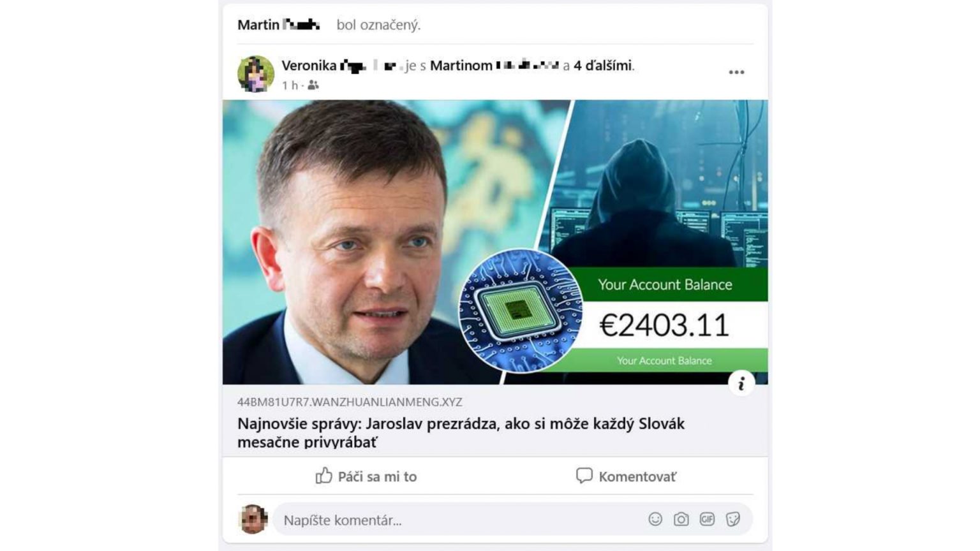Open the sticker picker icon
Screen dimensions: 980x551
(x=733, y=519)
